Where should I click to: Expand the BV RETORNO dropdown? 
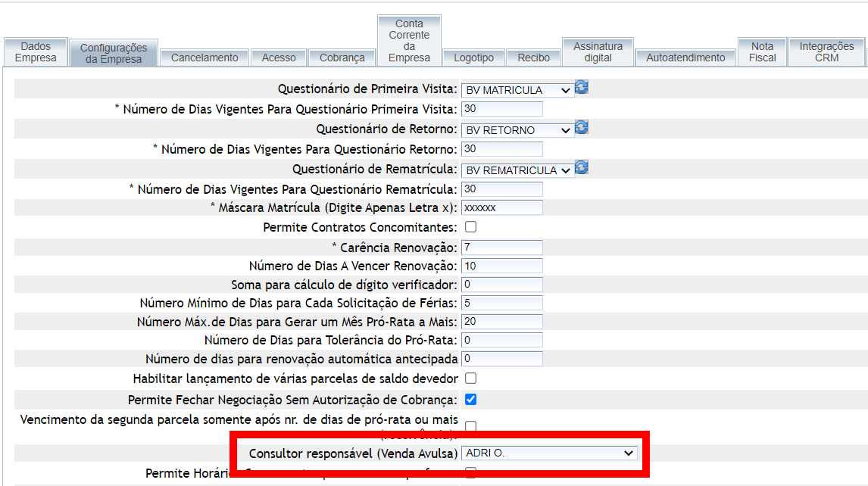click(518, 130)
